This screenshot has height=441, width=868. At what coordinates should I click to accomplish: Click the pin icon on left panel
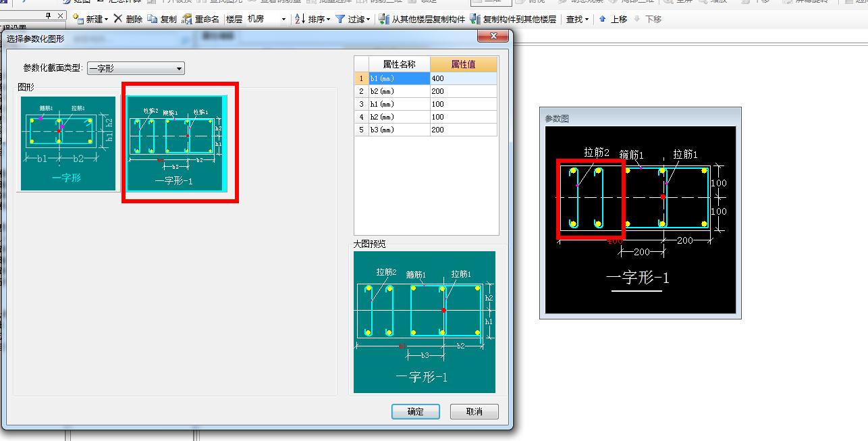tap(48, 16)
